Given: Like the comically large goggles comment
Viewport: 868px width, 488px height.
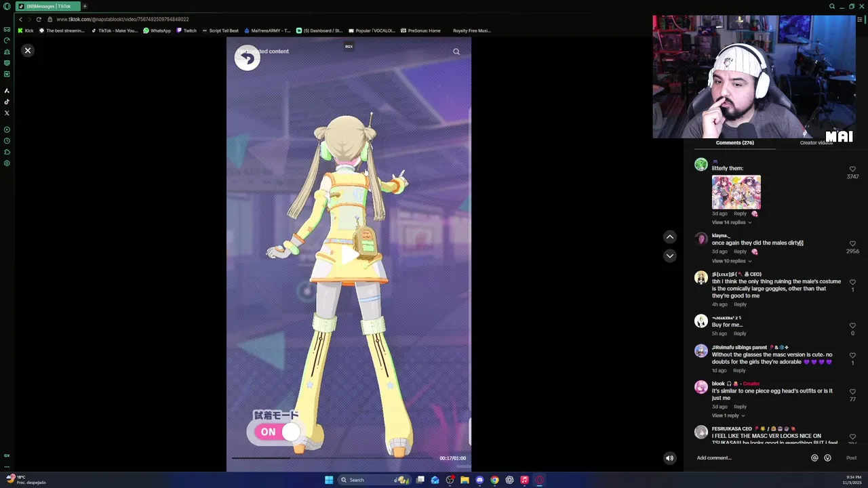Looking at the screenshot, I should [x=852, y=283].
